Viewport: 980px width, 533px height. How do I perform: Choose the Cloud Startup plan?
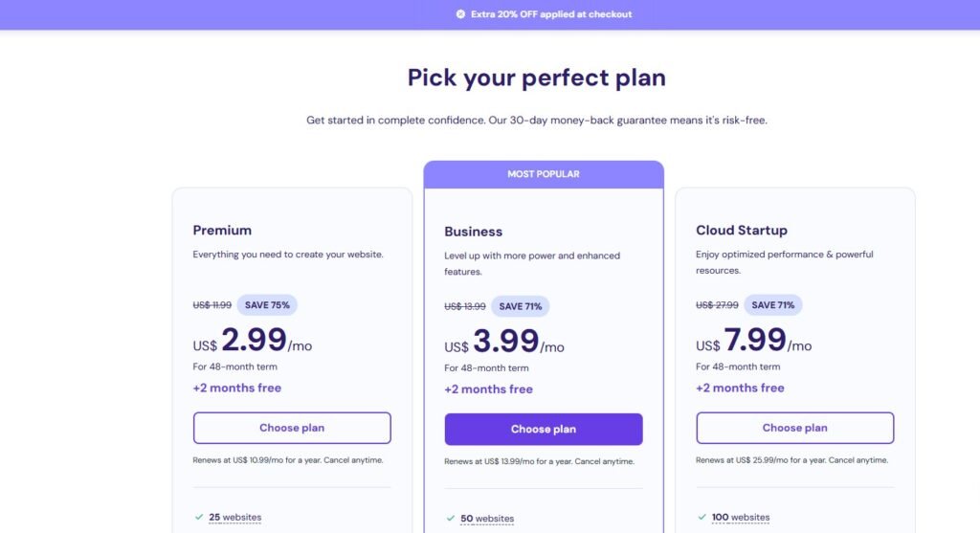[795, 428]
